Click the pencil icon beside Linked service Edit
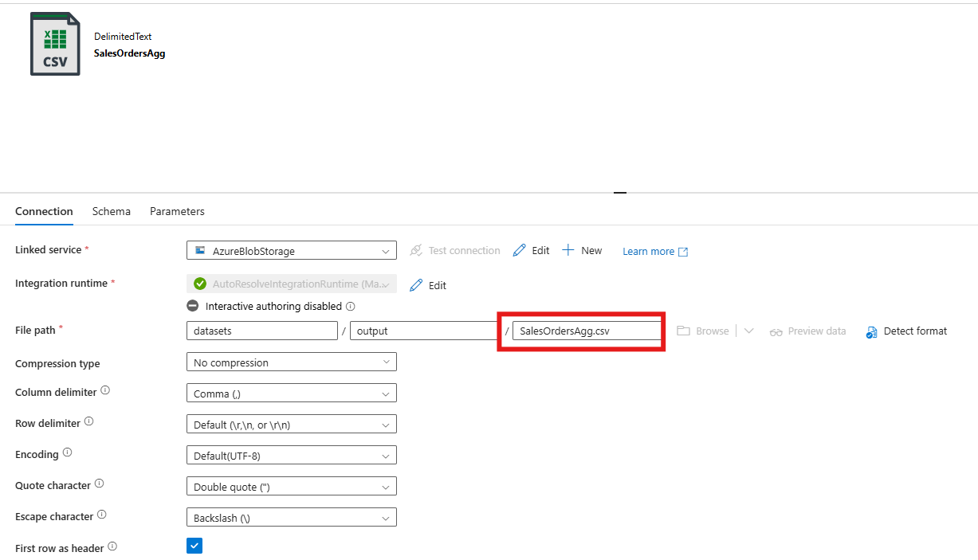Image resolution: width=978 pixels, height=560 pixels. [520, 250]
